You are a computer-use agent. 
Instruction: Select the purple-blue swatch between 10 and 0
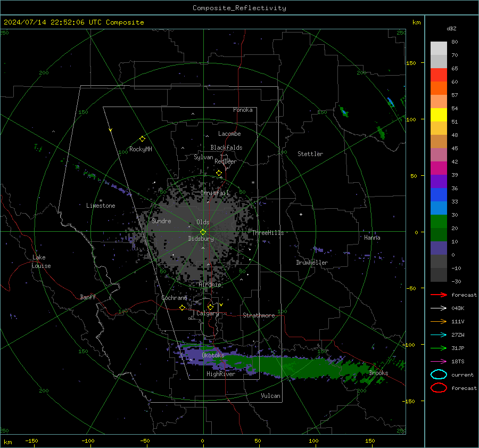pos(439,248)
